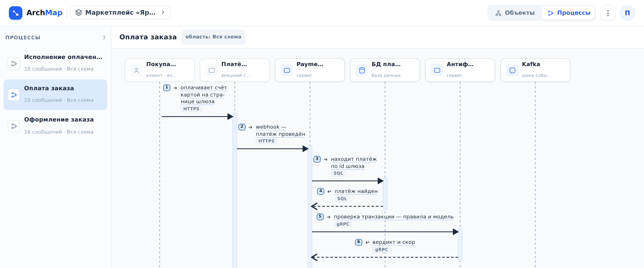
Task: Open user avatar П
Action: pyautogui.click(x=627, y=13)
